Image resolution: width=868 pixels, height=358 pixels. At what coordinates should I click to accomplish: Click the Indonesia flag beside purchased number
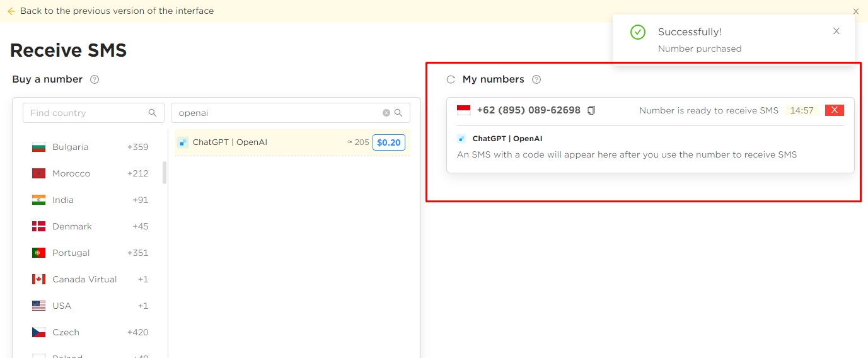[x=464, y=110]
